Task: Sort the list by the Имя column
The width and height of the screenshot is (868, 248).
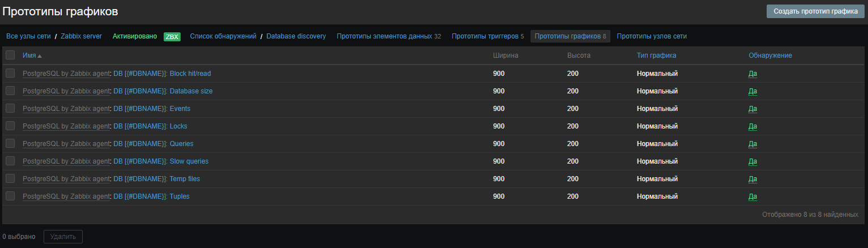Action: [x=29, y=55]
